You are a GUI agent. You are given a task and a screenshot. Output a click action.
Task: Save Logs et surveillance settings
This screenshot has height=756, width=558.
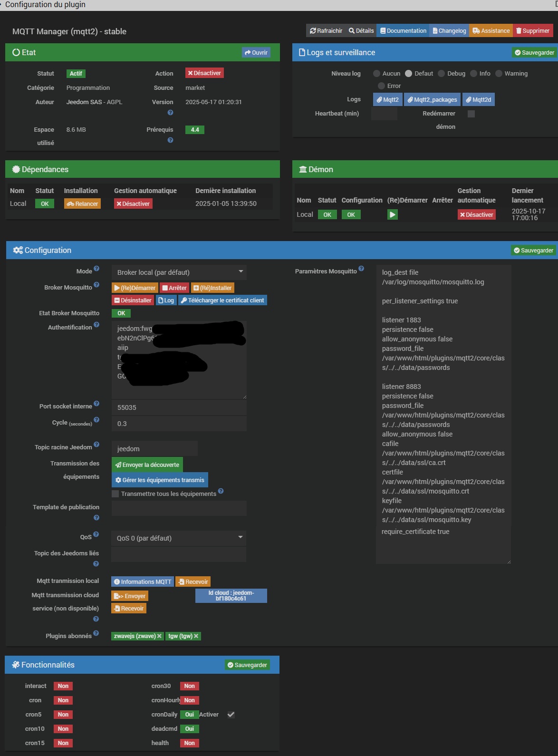(534, 53)
